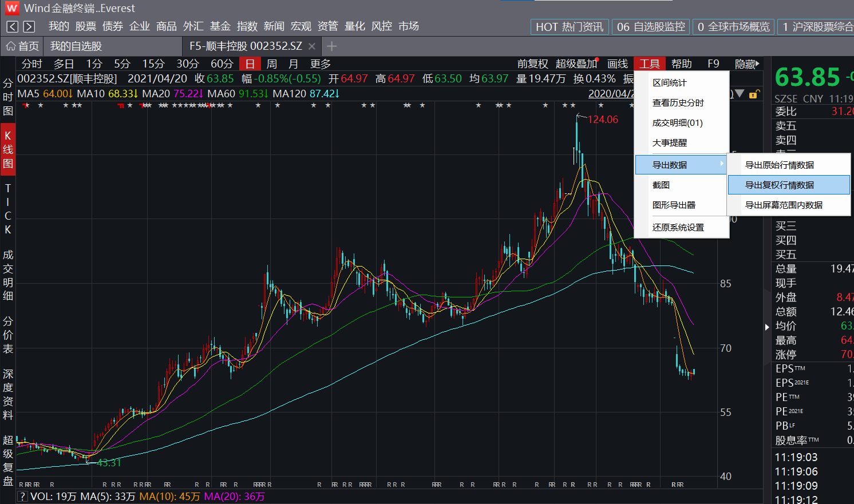Open the 宏观 menu
This screenshot has width=854, height=504.
(x=301, y=26)
